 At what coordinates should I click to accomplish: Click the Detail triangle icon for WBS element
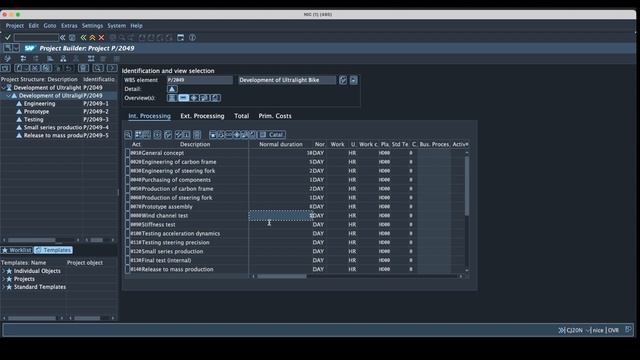[x=172, y=89]
